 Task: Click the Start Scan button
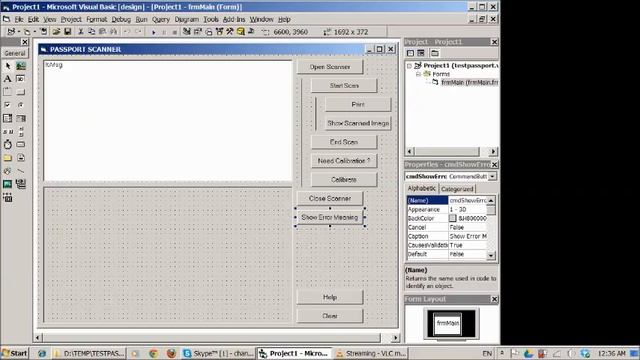[344, 86]
